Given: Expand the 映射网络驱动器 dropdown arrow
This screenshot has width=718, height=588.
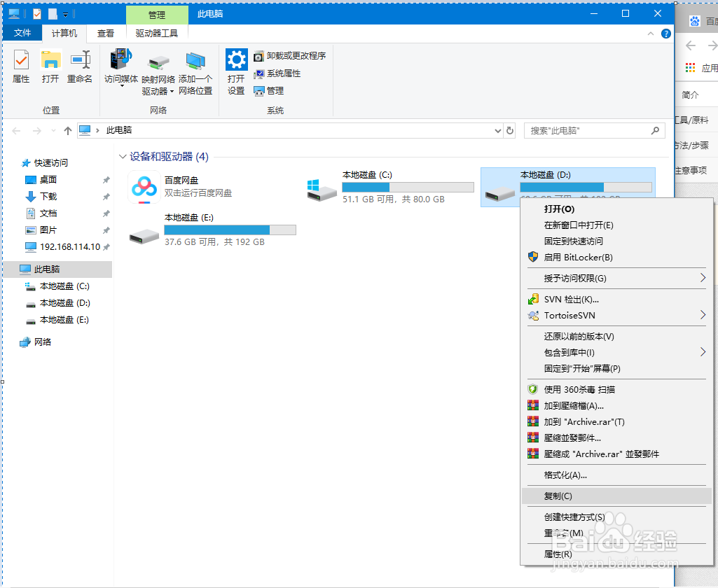Looking at the screenshot, I should (172, 91).
